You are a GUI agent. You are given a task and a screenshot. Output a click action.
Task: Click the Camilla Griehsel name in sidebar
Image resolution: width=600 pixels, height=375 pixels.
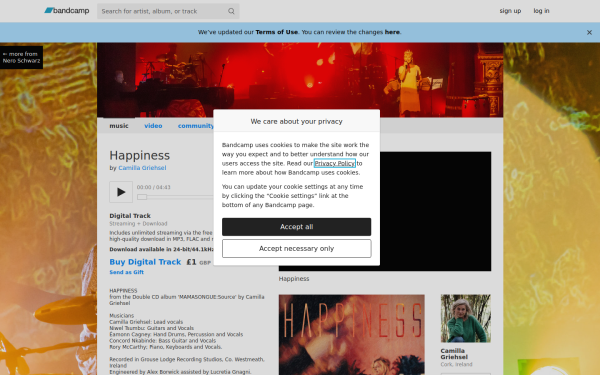click(454, 354)
